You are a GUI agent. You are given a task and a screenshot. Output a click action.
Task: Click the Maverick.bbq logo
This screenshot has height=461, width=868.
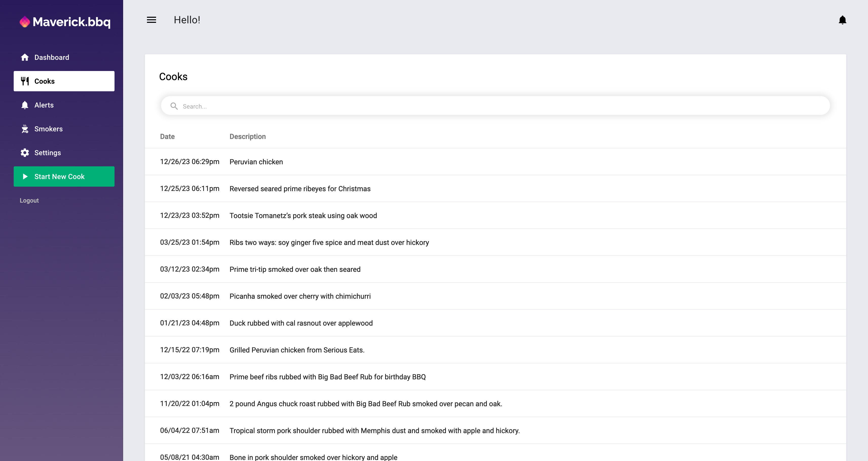[x=65, y=22]
